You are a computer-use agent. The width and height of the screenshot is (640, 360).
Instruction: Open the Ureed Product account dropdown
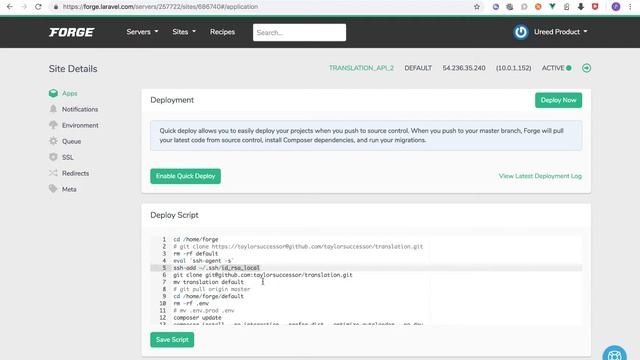(x=560, y=32)
